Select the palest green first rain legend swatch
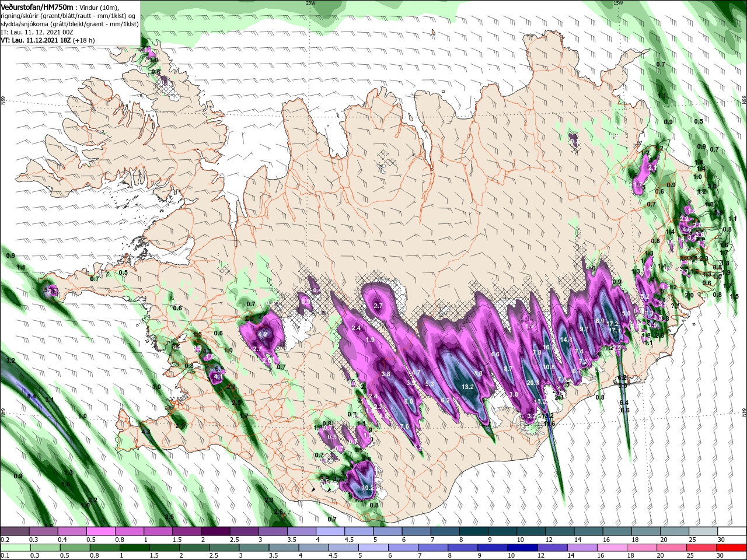Image resolution: width=747 pixels, height=560 pixels. point(15,548)
